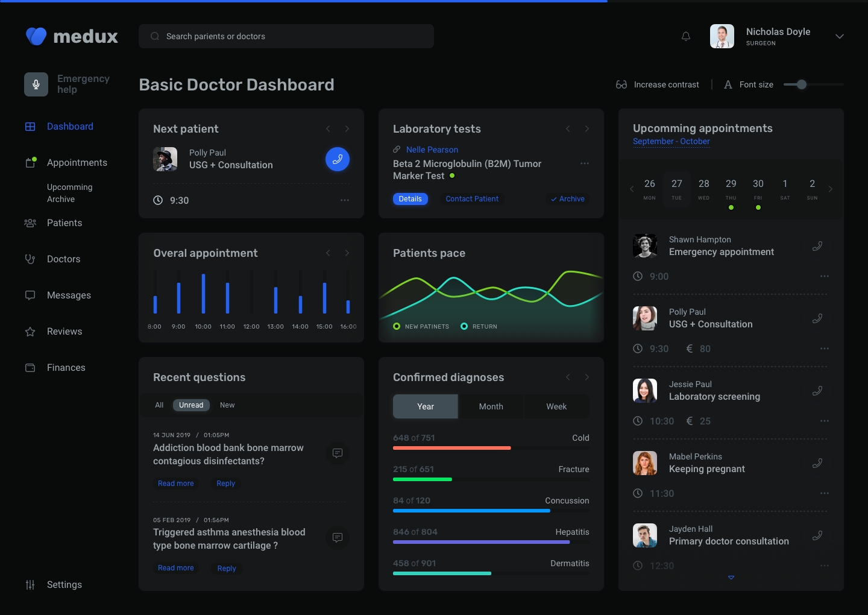Image resolution: width=868 pixels, height=615 pixels.
Task: Open Upcomming appointments submenu
Action: tap(70, 187)
